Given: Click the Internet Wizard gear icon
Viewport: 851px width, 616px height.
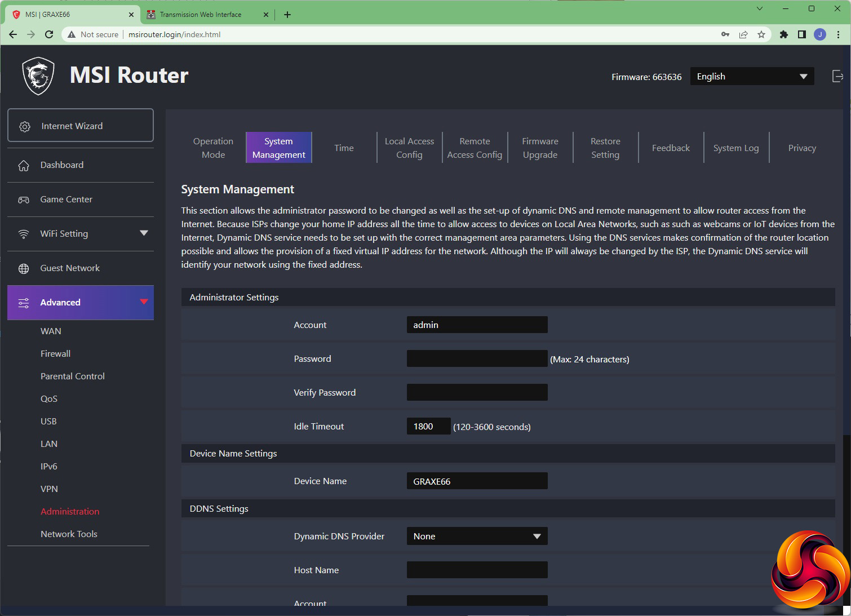Looking at the screenshot, I should 25,126.
